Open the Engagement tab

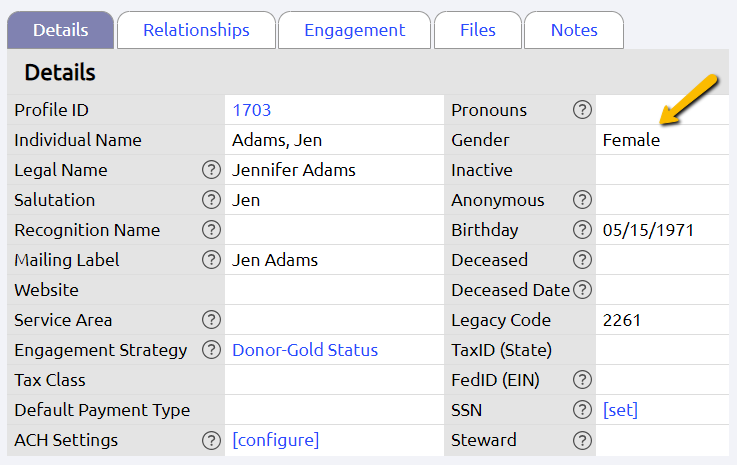(354, 30)
